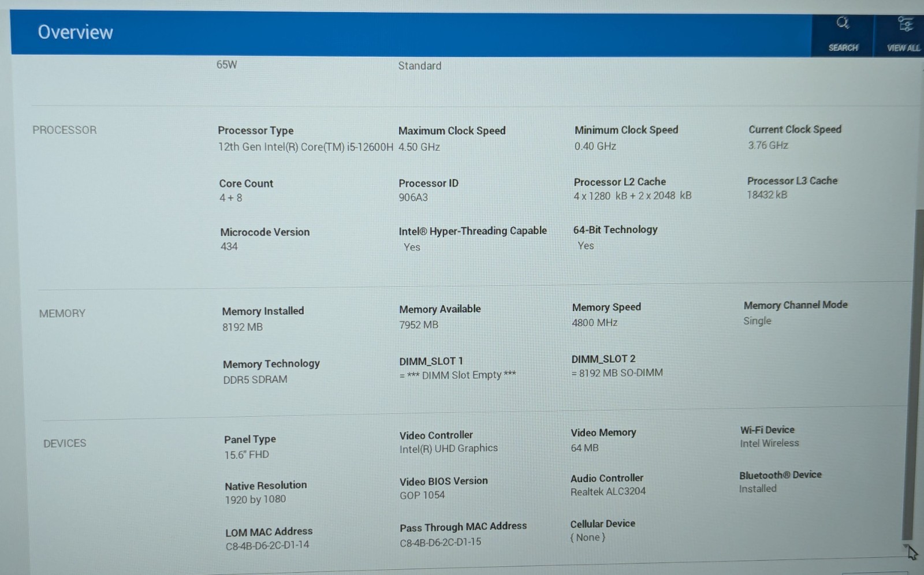Click the Processor L2 Cache value
924x575 pixels.
click(x=632, y=196)
